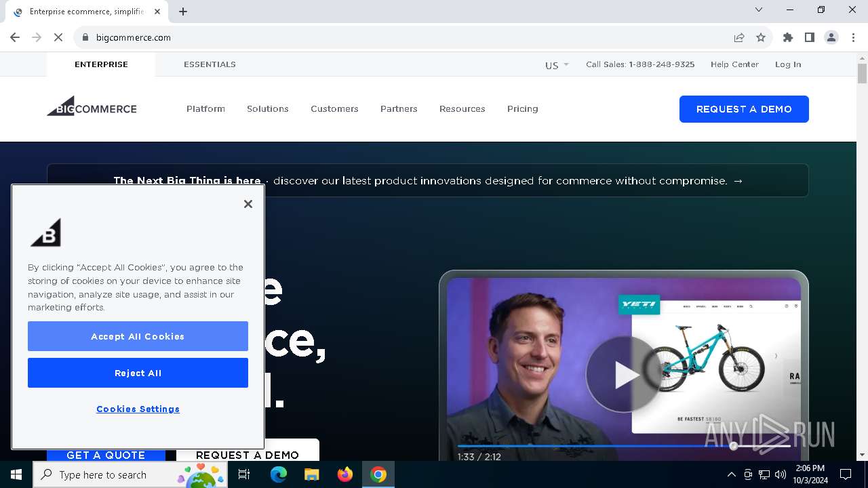This screenshot has width=868, height=488.
Task: Bookmark this tab with star icon
Action: [x=761, y=37]
